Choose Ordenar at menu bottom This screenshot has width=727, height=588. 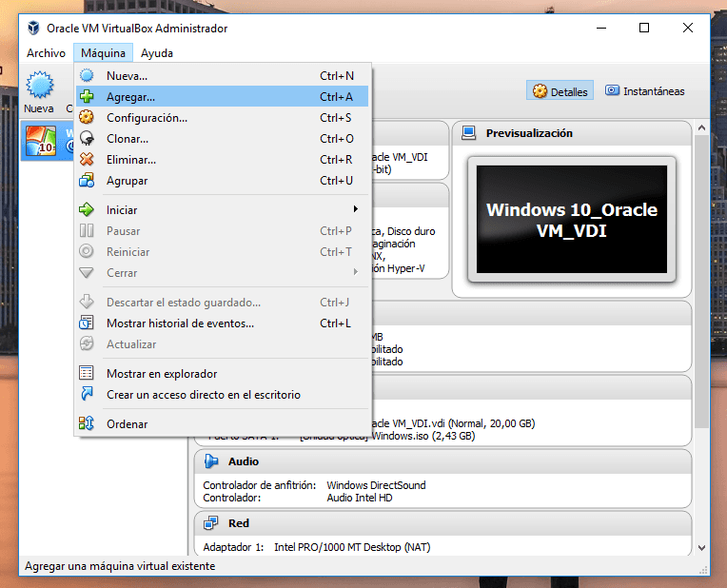pyautogui.click(x=223, y=423)
